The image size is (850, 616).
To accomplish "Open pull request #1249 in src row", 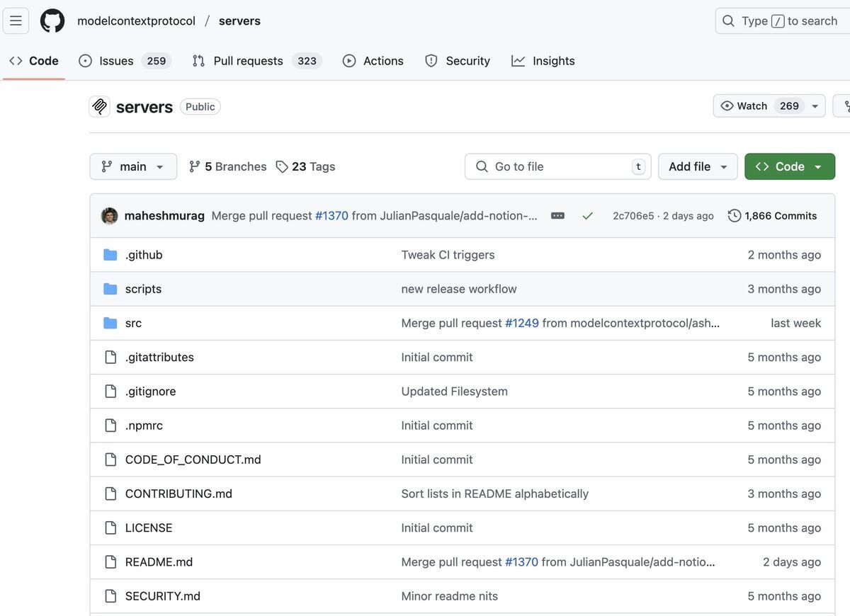I will (x=522, y=323).
